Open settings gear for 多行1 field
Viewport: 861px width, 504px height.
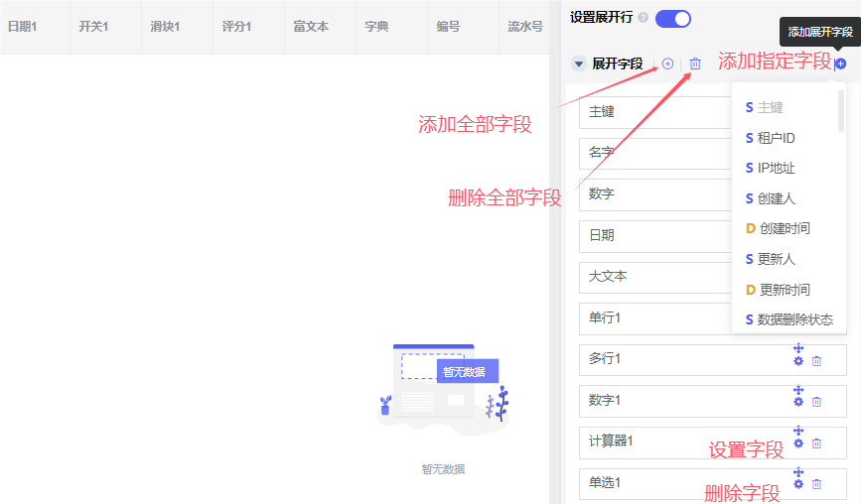[x=798, y=361]
